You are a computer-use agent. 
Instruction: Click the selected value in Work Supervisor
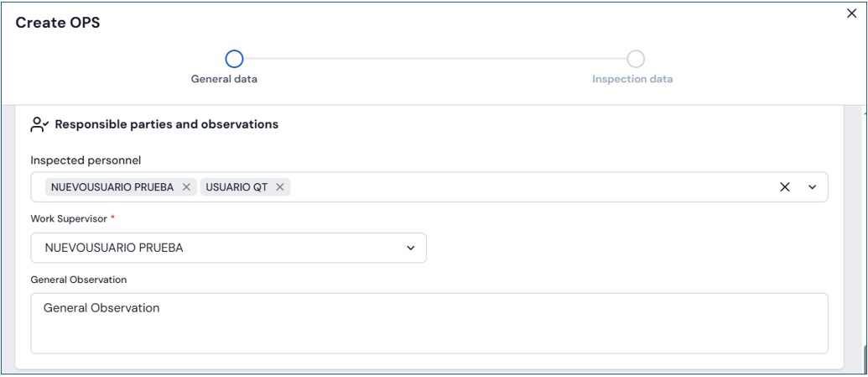tap(114, 248)
